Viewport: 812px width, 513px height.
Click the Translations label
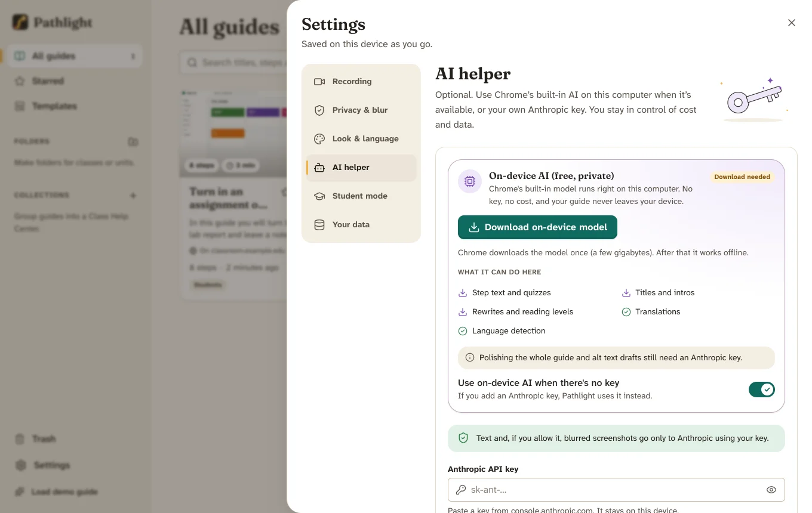(658, 312)
